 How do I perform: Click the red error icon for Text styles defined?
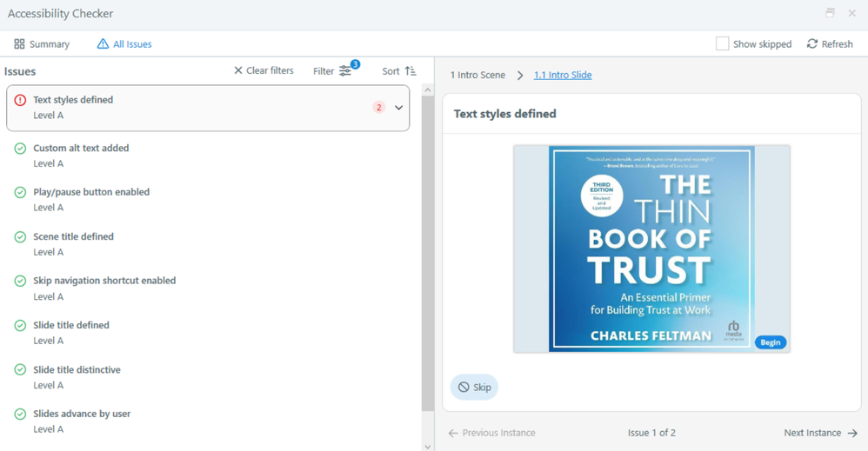pos(20,100)
